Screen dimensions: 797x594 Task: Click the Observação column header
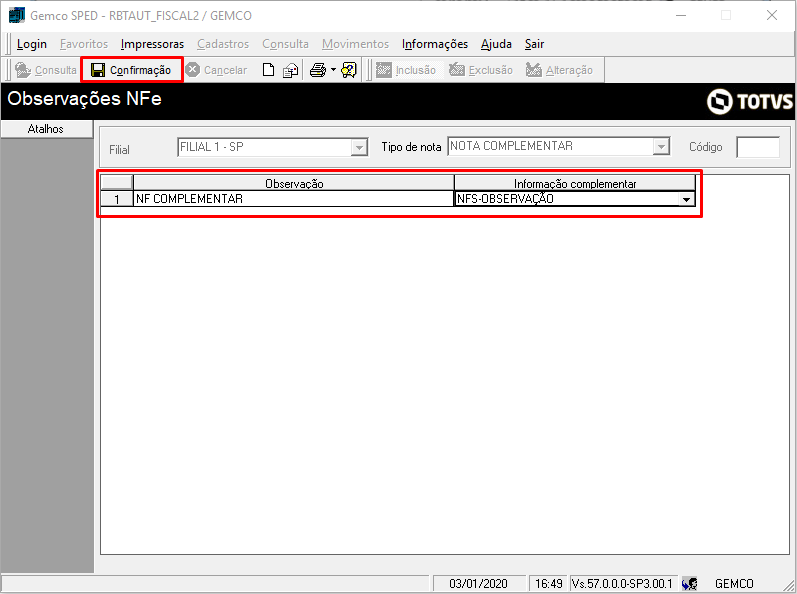(x=293, y=183)
